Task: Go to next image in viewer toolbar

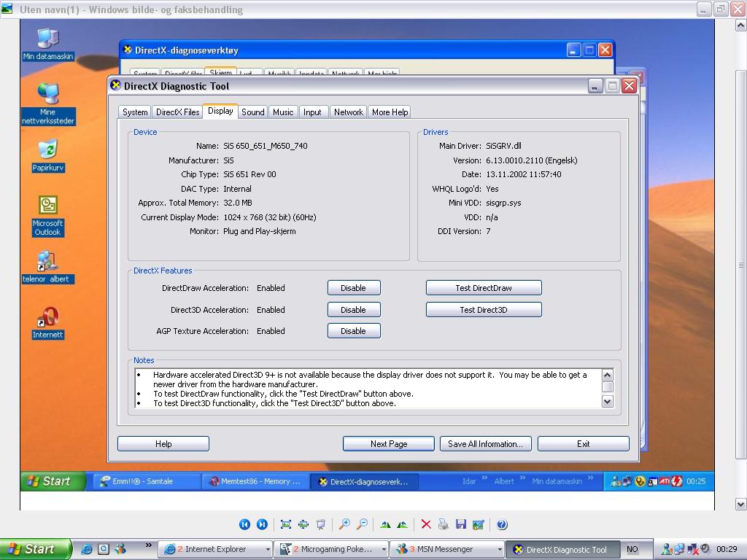Action: (x=262, y=524)
